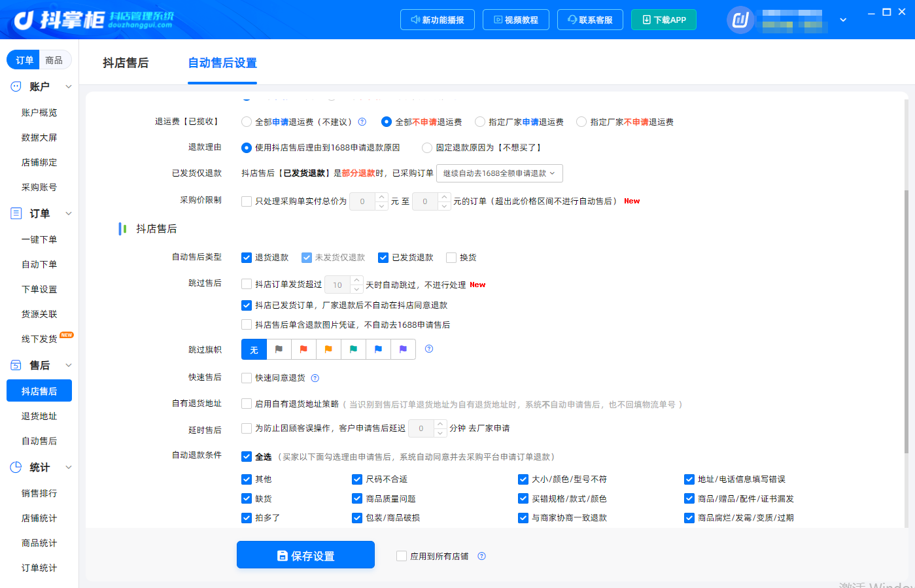Open 一键下单 in the sidebar
This screenshot has height=588, width=915.
[x=39, y=239]
